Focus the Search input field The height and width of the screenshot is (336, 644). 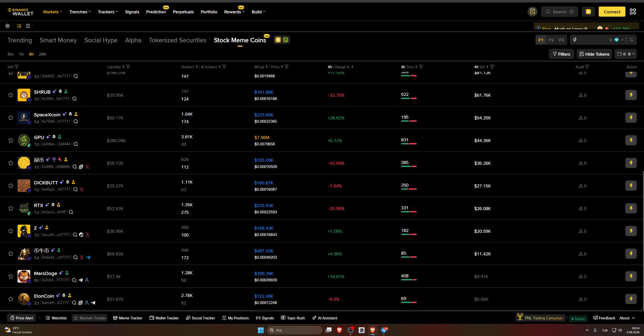tap(560, 12)
